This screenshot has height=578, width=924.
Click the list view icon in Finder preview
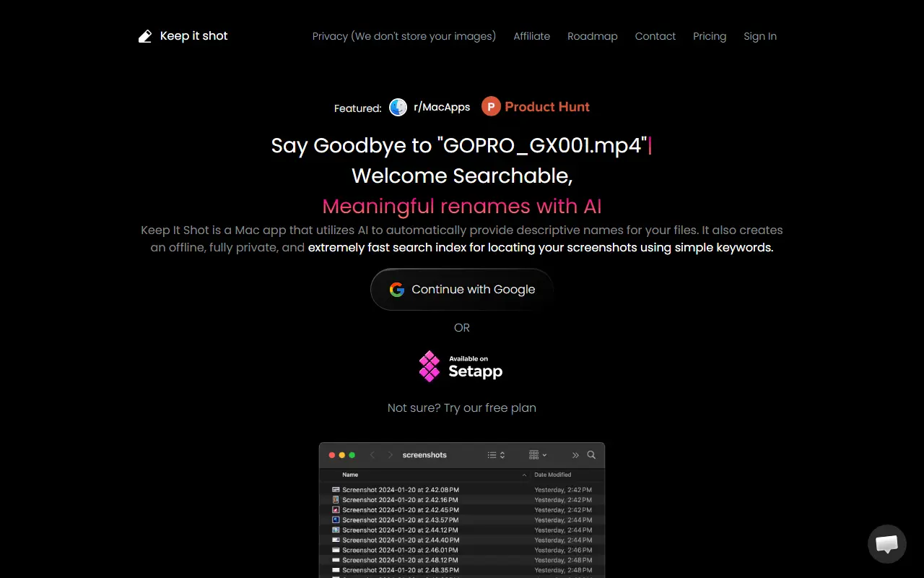492,455
